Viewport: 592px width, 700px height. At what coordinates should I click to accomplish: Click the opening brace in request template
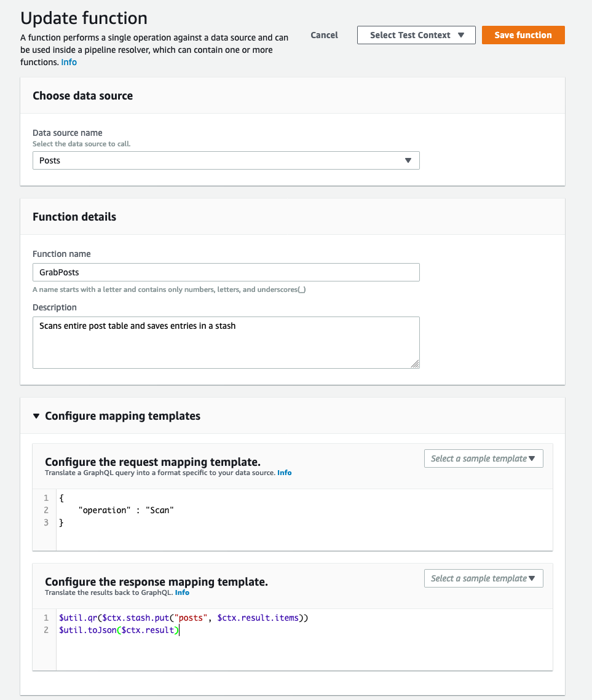pos(61,498)
